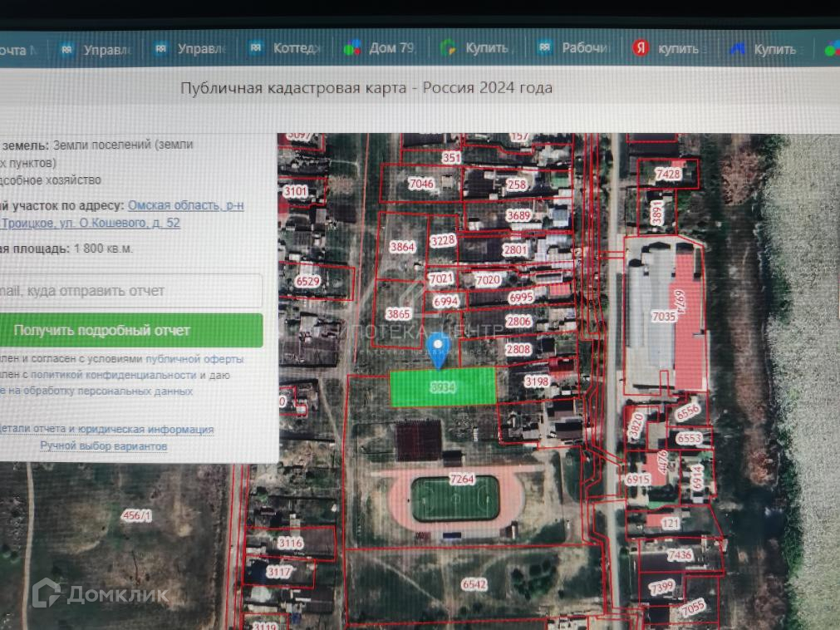Click the email input field for the report
Image resolution: width=840 pixels, height=630 pixels.
130,291
